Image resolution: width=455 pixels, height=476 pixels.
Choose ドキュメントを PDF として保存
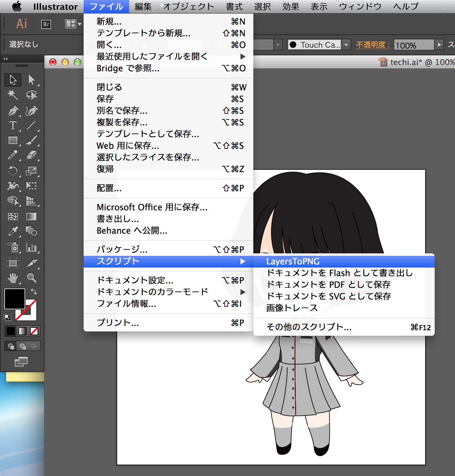tap(344, 284)
